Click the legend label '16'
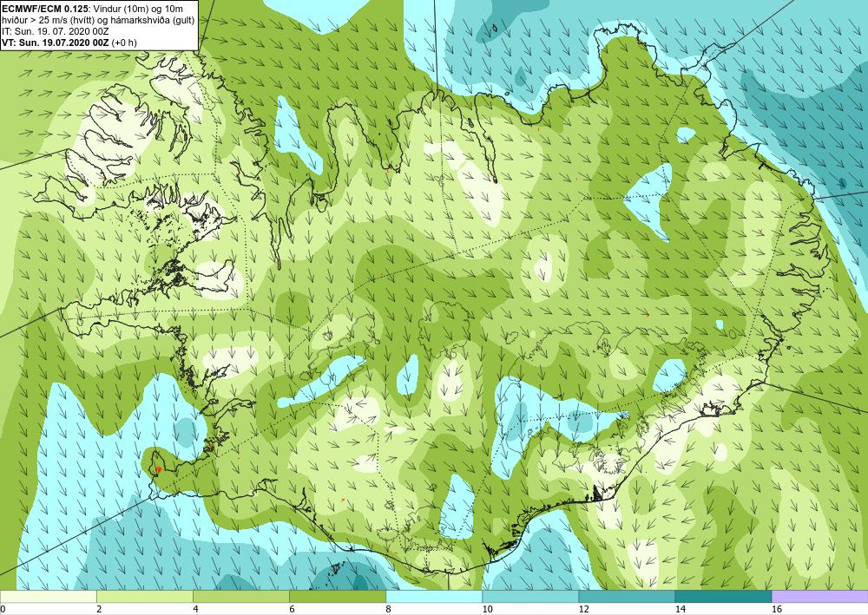This screenshot has width=868, height=615. tap(777, 609)
